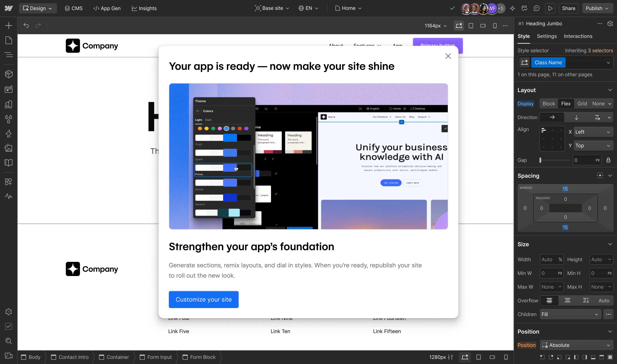Open the Activity pulse icon
617x364 pixels.
point(9,196)
